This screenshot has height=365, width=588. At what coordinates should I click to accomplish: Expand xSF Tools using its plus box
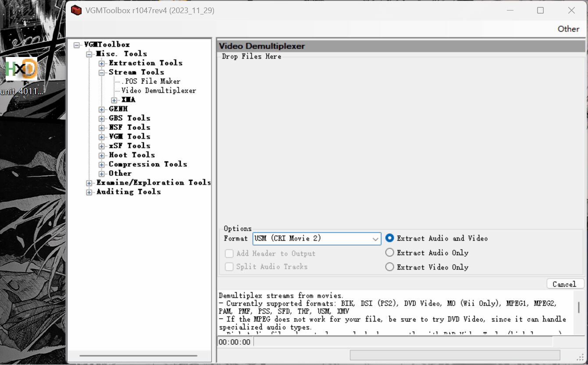click(x=102, y=146)
